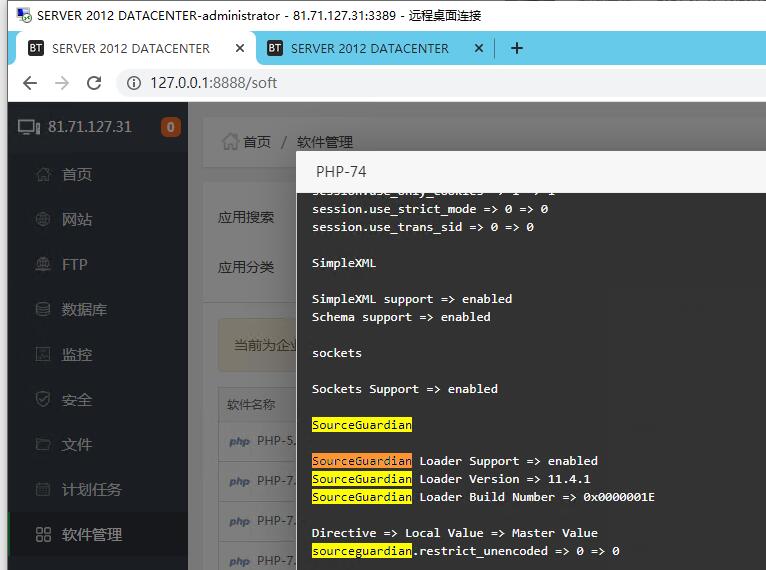Go to 首页 via the breadcrumb link
This screenshot has width=766, height=570.
pos(257,142)
